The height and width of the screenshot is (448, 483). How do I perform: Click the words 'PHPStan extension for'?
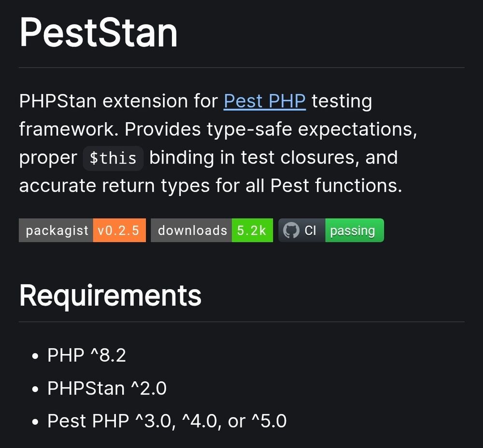coord(118,101)
